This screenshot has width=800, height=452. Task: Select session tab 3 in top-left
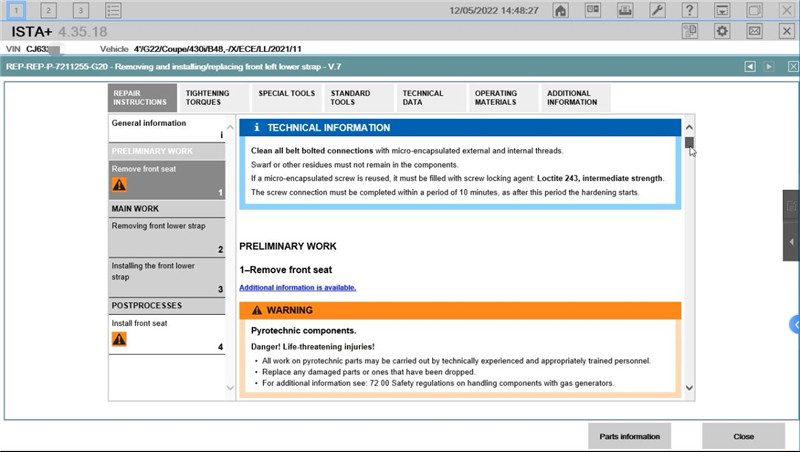pos(81,10)
